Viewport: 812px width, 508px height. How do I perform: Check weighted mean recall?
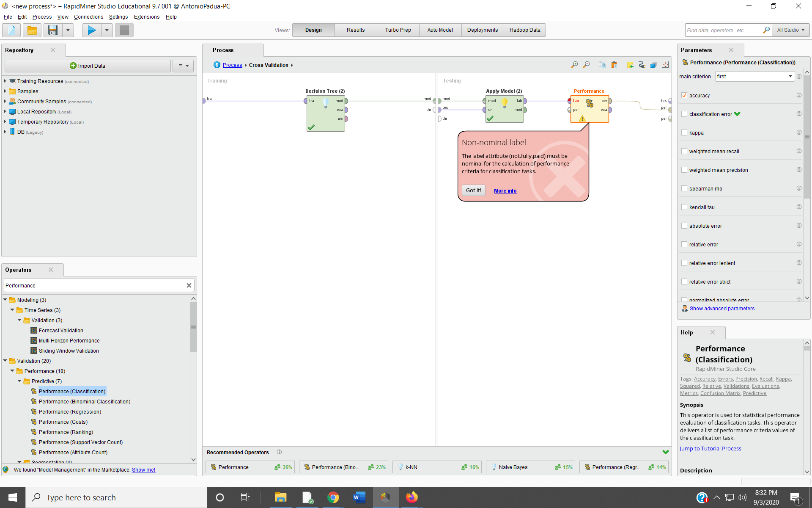pyautogui.click(x=684, y=151)
